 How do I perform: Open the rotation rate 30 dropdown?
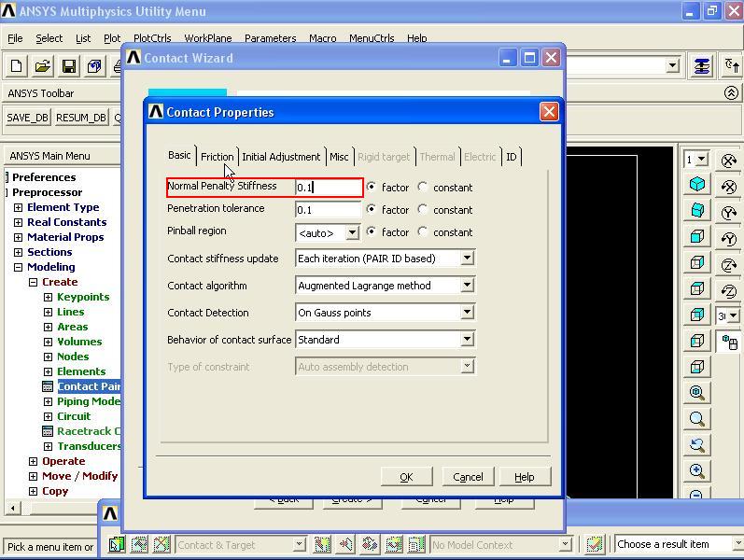[734, 315]
